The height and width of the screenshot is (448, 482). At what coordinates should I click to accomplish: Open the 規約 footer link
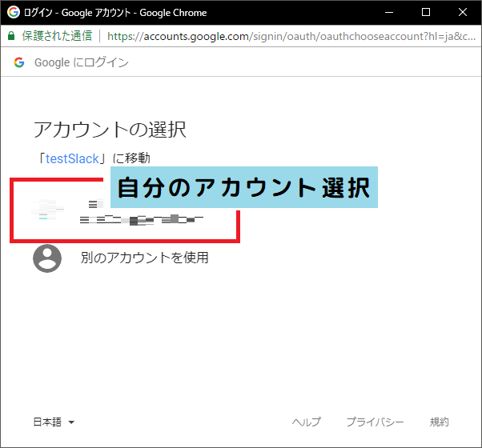click(440, 422)
